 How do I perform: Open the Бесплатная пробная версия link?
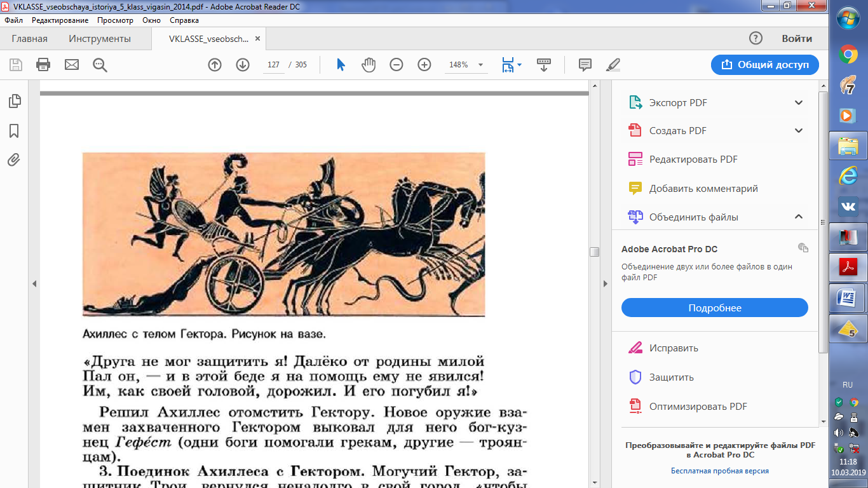click(720, 471)
